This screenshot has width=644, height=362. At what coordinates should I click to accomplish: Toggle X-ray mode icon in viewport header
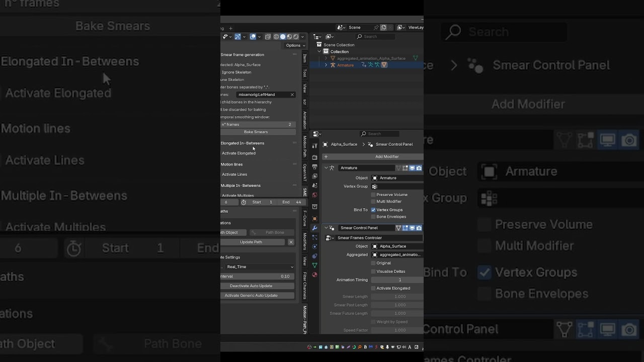click(268, 37)
